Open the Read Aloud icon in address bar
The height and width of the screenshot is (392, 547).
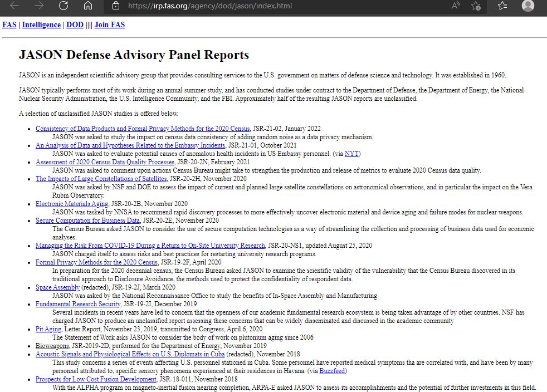click(456, 6)
